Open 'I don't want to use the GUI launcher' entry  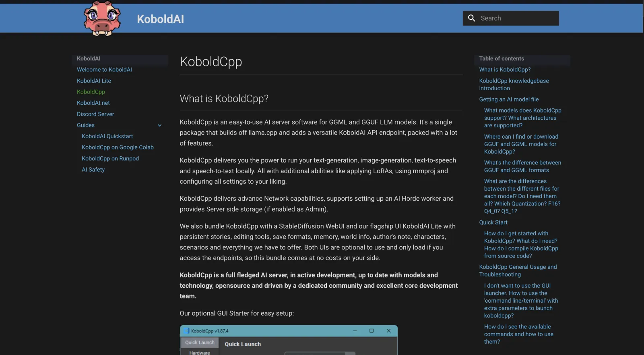click(521, 301)
